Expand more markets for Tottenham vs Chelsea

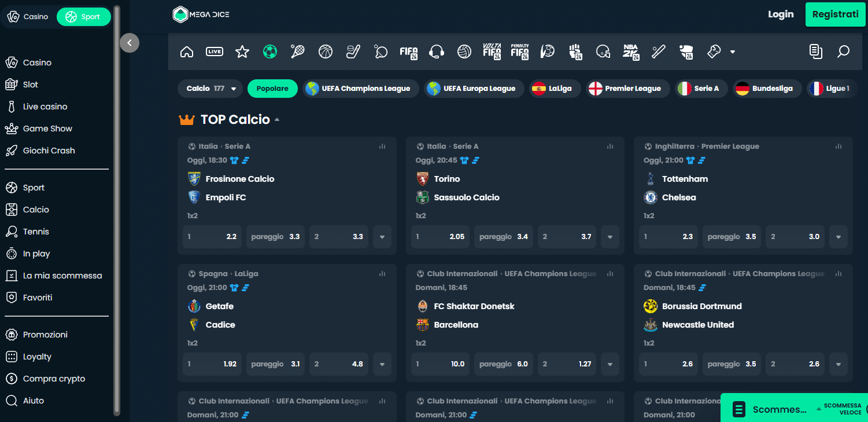839,237
